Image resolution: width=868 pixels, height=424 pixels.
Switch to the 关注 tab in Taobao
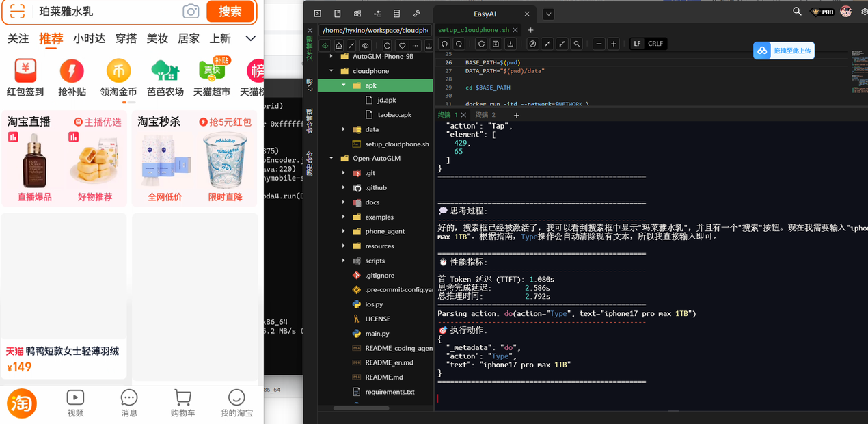click(x=18, y=38)
